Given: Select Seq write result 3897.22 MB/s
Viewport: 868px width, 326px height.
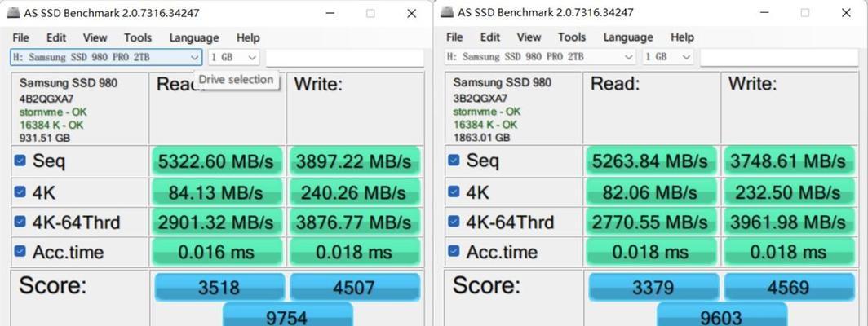Looking at the screenshot, I should [354, 161].
